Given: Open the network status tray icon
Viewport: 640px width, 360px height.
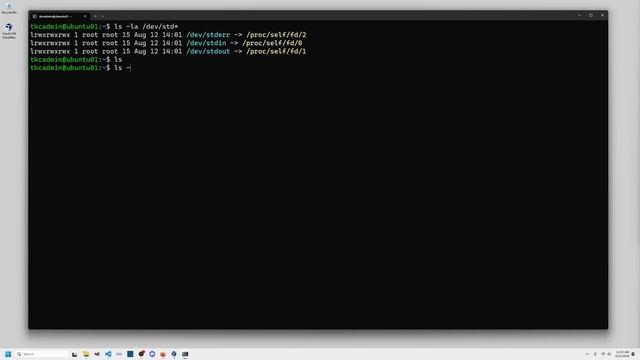Looking at the screenshot, I should click(x=603, y=354).
